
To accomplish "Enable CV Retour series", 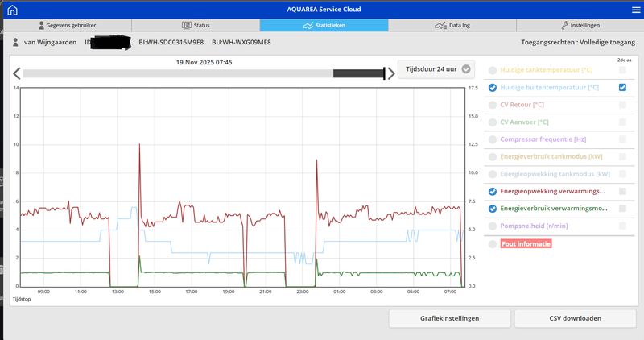I will [493, 105].
